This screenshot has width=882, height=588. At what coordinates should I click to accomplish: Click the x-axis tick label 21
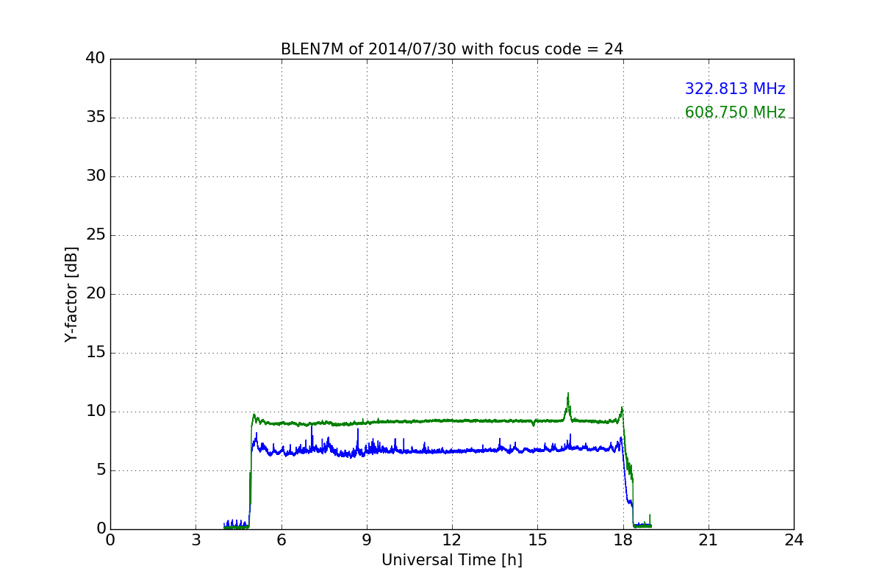709,540
